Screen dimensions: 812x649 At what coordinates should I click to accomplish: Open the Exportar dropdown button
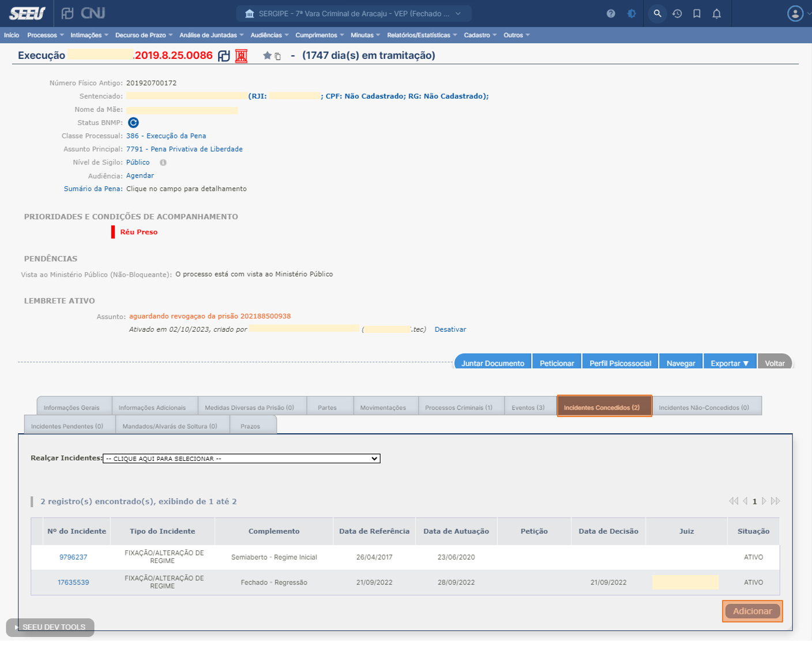[x=730, y=363]
